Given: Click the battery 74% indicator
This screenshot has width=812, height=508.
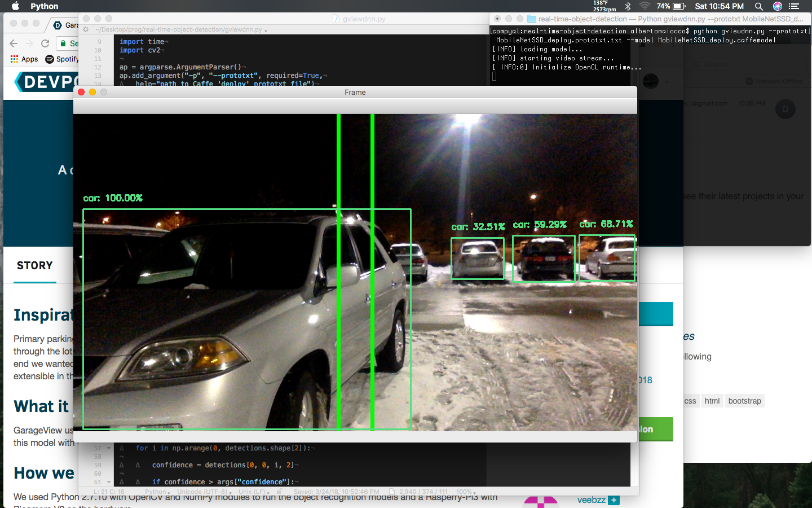Looking at the screenshot, I should click(671, 6).
